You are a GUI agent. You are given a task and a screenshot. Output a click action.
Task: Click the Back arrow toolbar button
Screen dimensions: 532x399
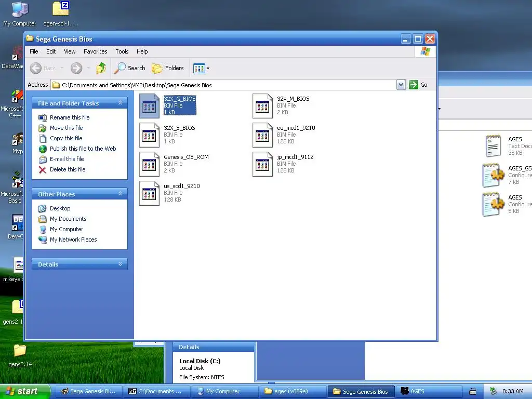pos(43,68)
